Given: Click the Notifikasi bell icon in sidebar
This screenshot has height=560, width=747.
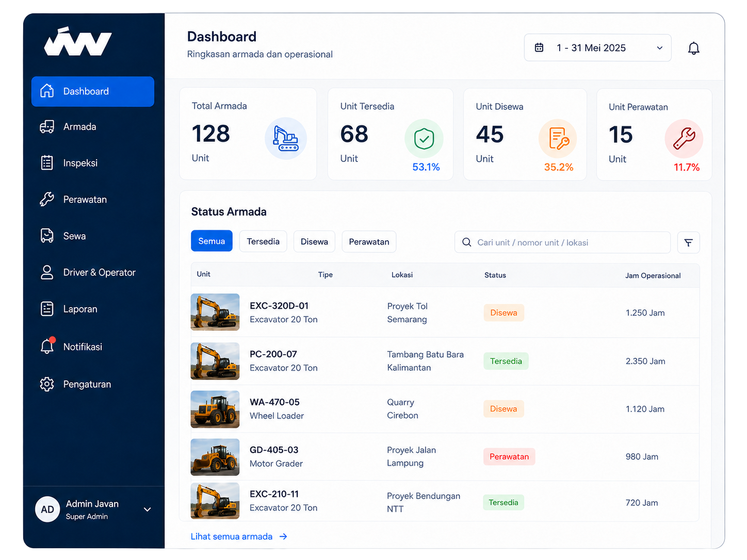Looking at the screenshot, I should tap(47, 346).
